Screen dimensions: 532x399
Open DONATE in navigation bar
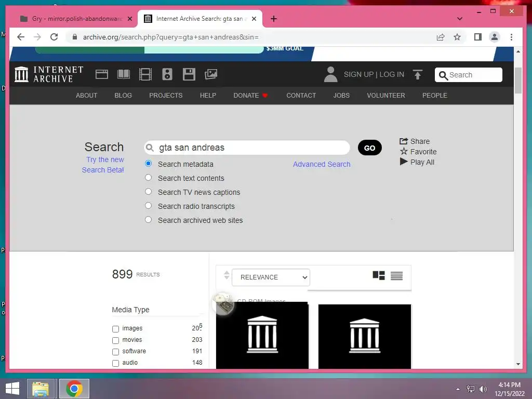click(250, 96)
